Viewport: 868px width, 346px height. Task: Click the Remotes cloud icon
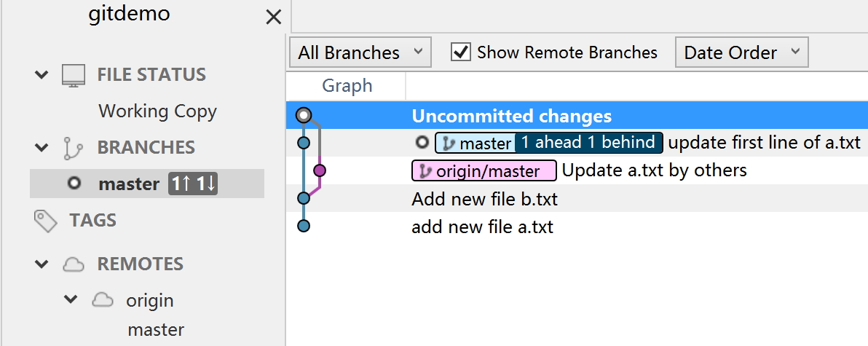[x=74, y=264]
